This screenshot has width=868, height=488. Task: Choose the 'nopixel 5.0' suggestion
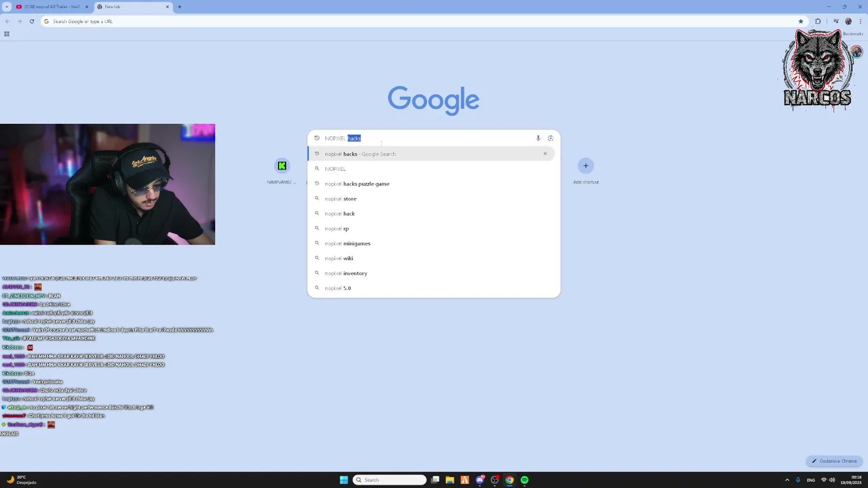click(431, 288)
